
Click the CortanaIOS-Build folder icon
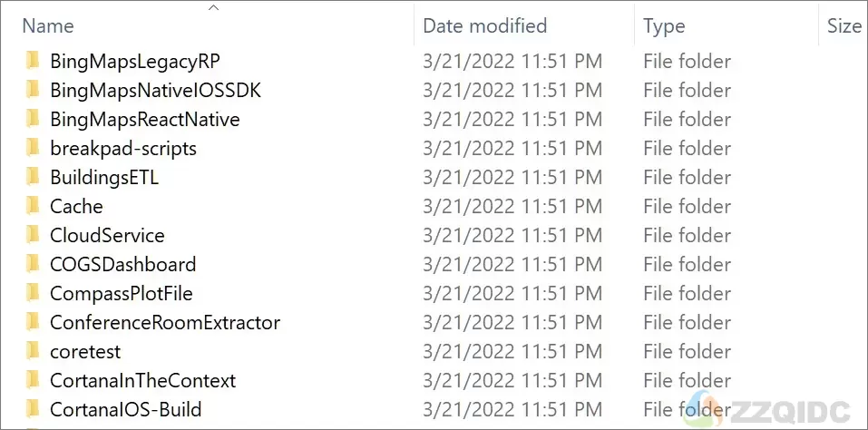tap(34, 409)
